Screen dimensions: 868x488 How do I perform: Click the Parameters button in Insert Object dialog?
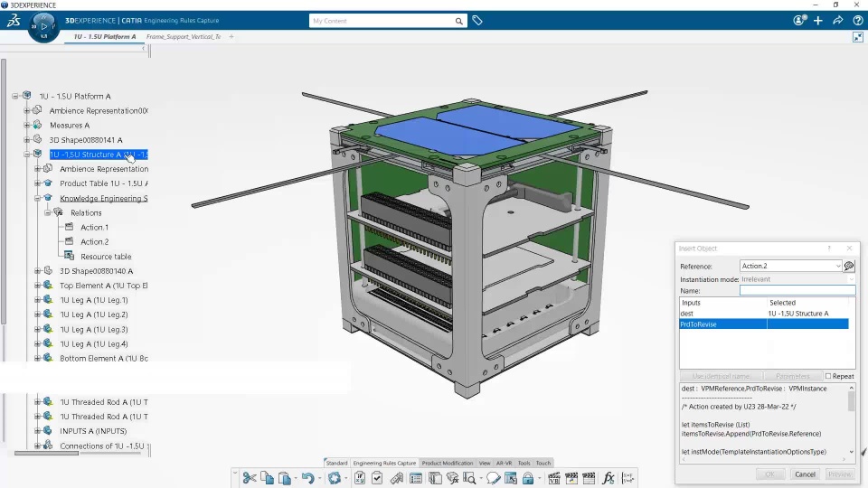(792, 376)
